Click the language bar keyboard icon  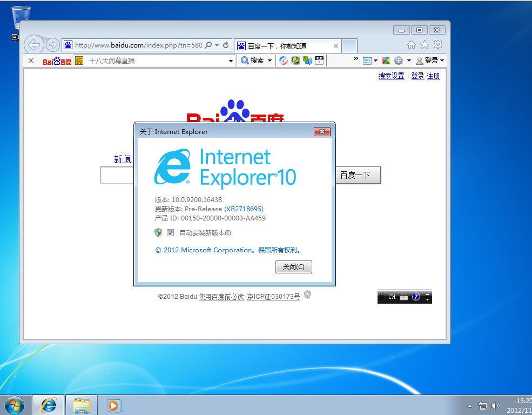click(x=404, y=297)
